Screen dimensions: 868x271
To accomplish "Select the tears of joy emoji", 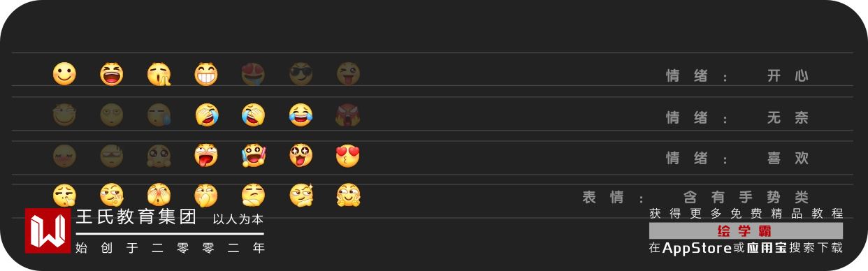I will tap(301, 115).
